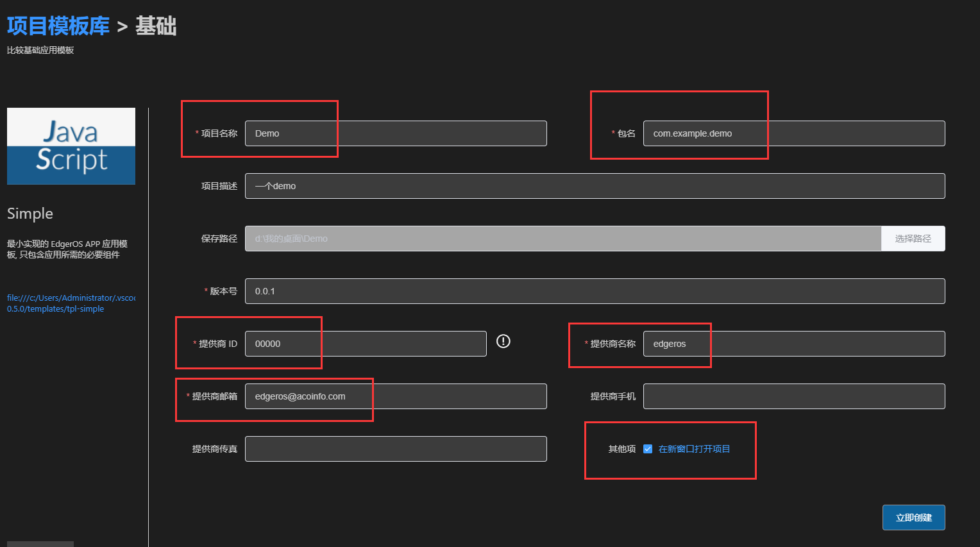Select the JavaScript template thumbnail
Screen dimensions: 980x547
point(71,146)
